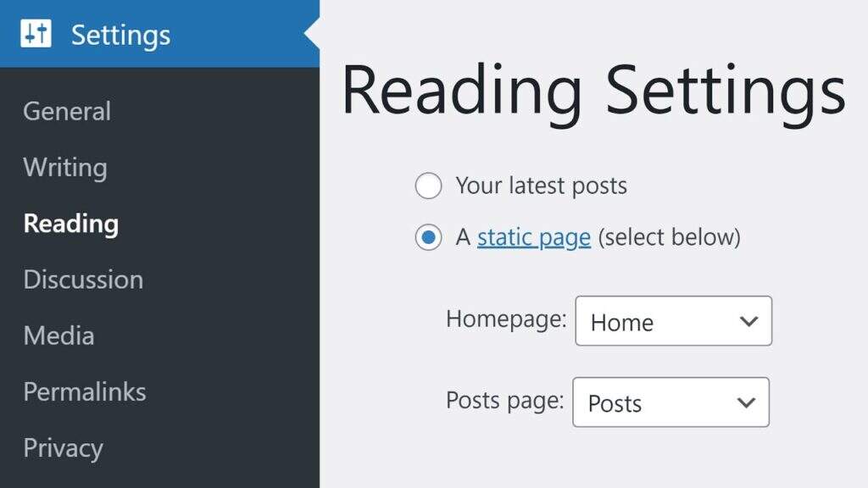The image size is (868, 488).
Task: Click the Settings sliders icon
Action: pyautogui.click(x=36, y=35)
